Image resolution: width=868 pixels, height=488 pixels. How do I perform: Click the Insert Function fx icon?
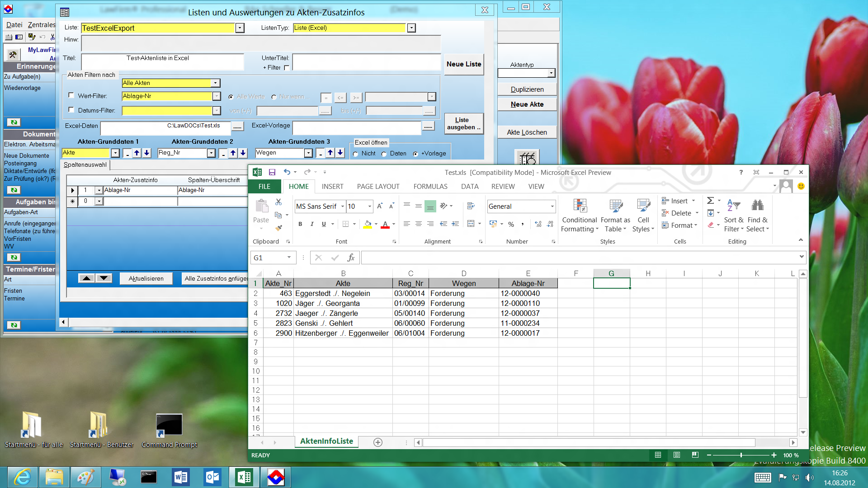coord(351,258)
